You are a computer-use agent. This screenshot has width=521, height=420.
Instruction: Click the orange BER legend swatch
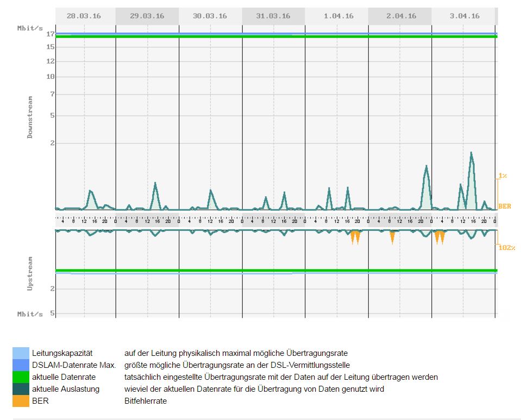(21, 401)
